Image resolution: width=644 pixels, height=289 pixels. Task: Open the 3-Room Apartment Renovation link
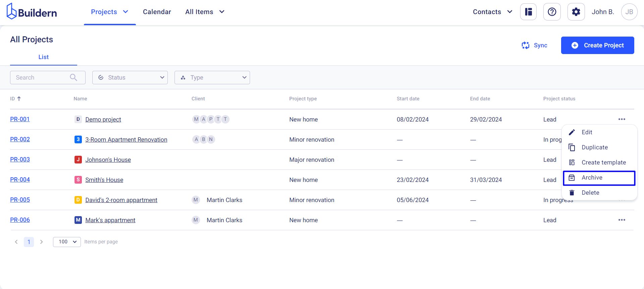pos(126,140)
